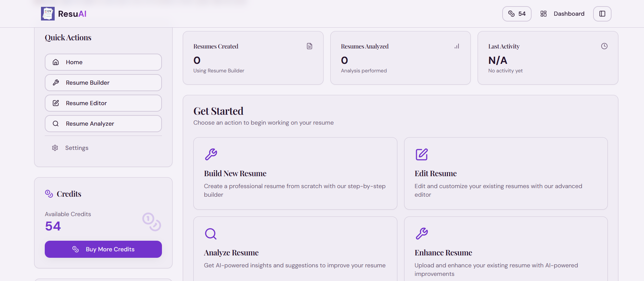
Task: Click the magnifier icon on Analyze Resume card
Action: 210,234
